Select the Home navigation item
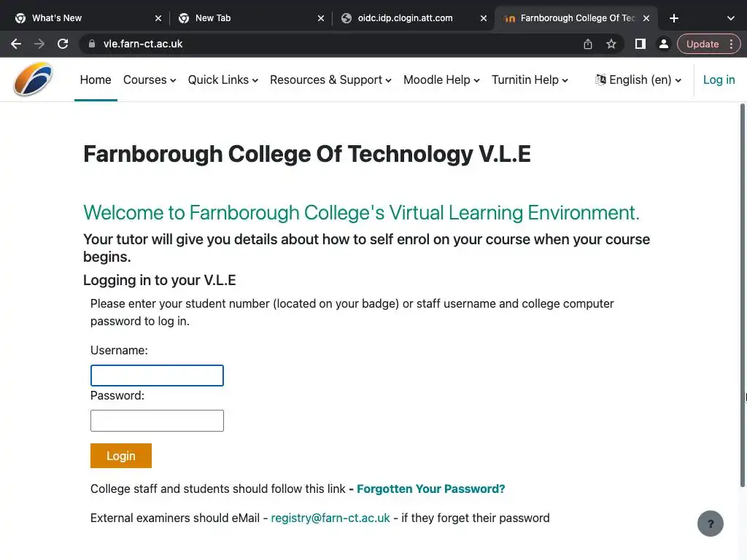Screen dimensions: 747x560 (x=96, y=79)
